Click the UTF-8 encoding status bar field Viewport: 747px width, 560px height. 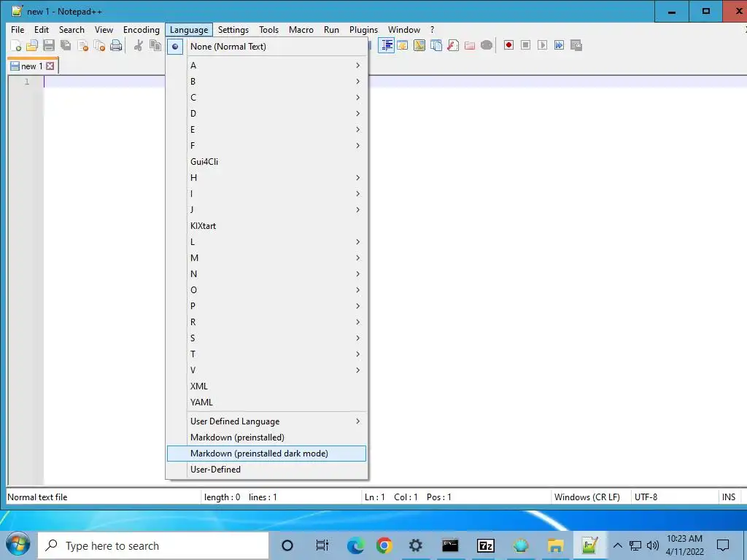tap(673, 497)
